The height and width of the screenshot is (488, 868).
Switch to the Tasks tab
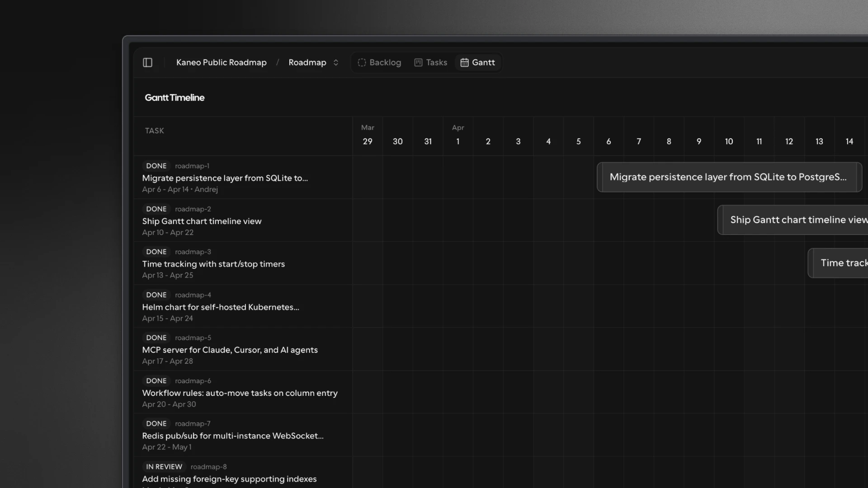point(430,62)
